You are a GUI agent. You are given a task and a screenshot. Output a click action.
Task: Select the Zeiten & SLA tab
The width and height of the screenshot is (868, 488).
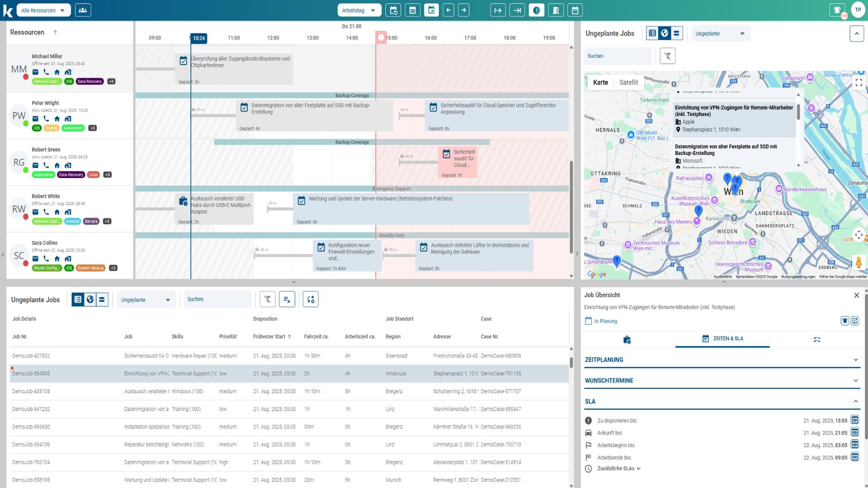(722, 338)
